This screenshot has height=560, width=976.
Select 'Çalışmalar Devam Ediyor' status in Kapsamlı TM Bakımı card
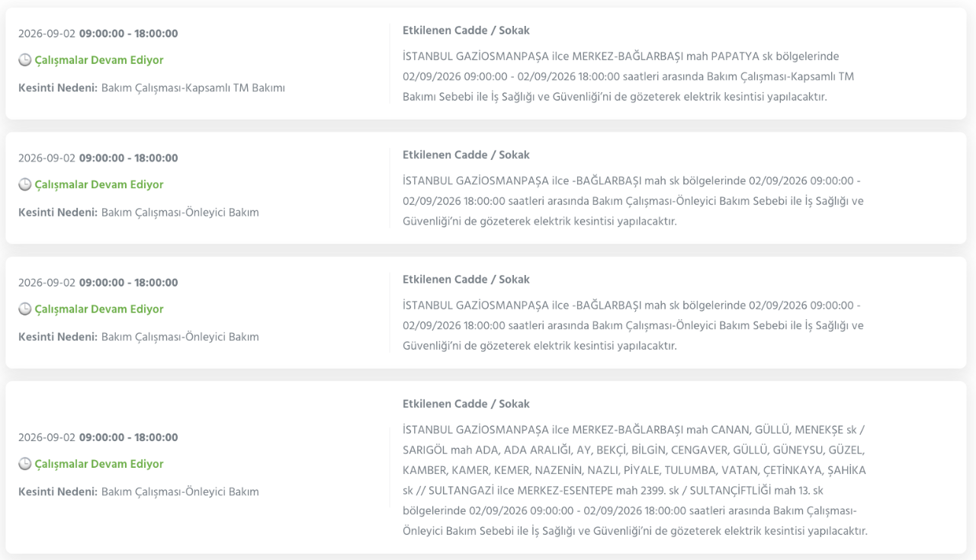[99, 60]
